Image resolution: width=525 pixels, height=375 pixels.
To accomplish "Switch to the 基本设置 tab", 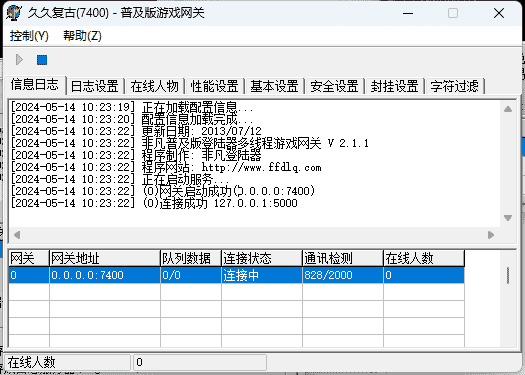I will [275, 86].
